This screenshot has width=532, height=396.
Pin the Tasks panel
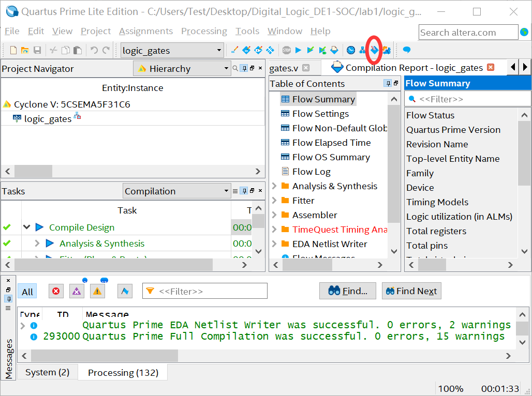[244, 191]
